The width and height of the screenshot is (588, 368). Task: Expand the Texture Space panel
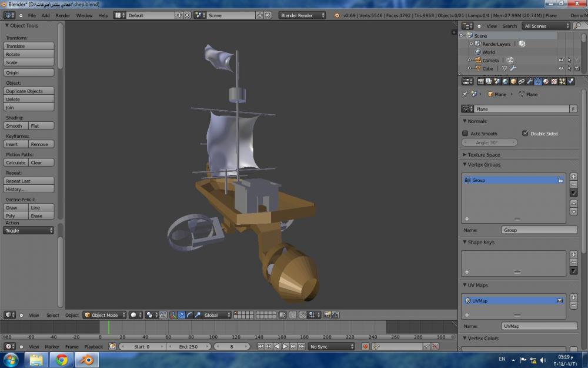click(x=484, y=155)
